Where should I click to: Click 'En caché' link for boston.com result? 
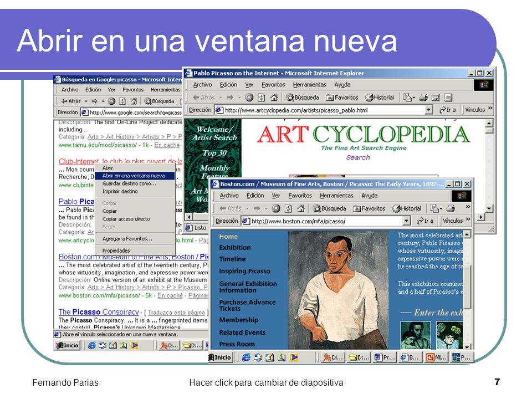(170, 295)
